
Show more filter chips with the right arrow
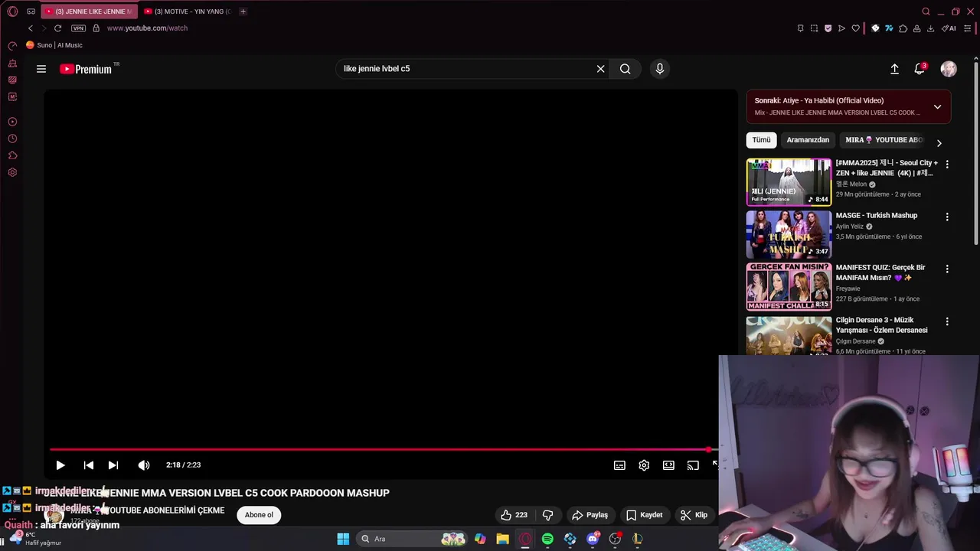tap(939, 143)
